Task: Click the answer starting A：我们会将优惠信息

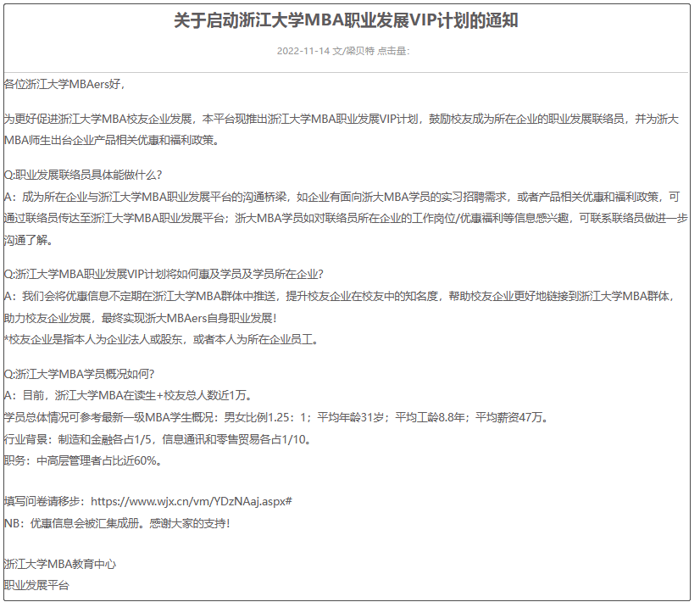Action: [x=339, y=297]
